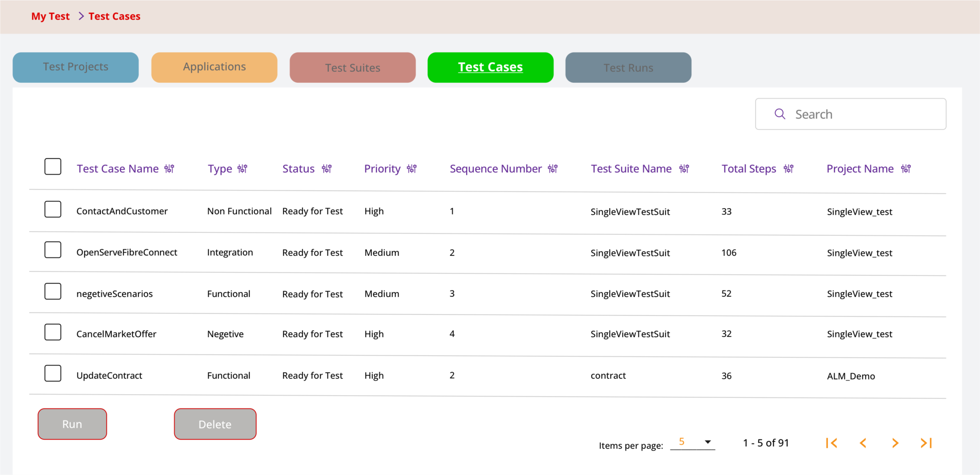Viewport: 980px width, 475px height.
Task: Switch to the Test Suites tab
Action: click(353, 67)
